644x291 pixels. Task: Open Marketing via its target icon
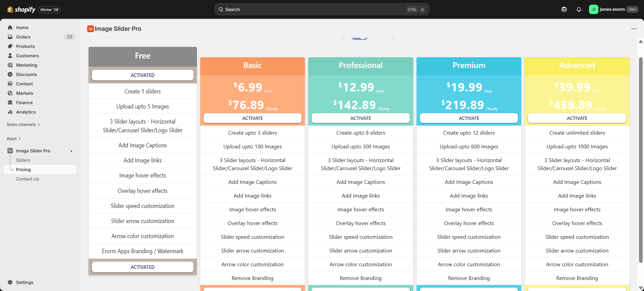(10, 65)
